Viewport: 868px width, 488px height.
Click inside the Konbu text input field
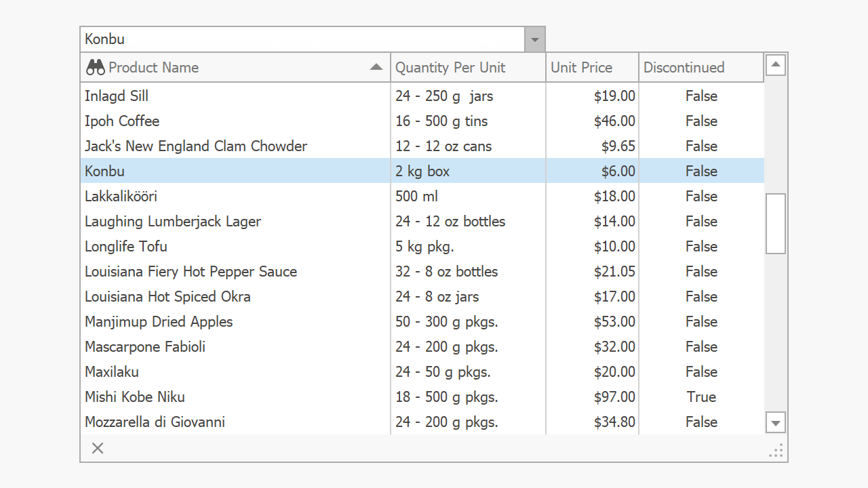(302, 39)
